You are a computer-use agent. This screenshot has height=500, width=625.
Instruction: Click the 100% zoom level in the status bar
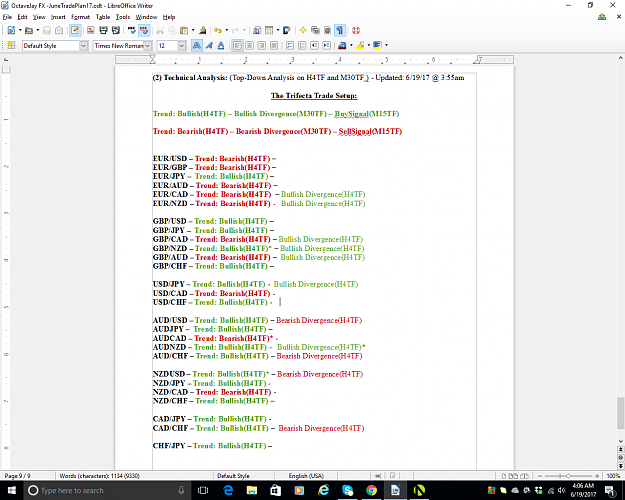pyautogui.click(x=613, y=476)
